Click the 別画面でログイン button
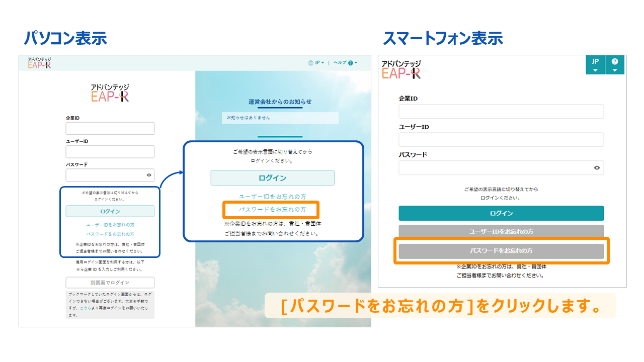The height and width of the screenshot is (362, 644). (x=110, y=283)
